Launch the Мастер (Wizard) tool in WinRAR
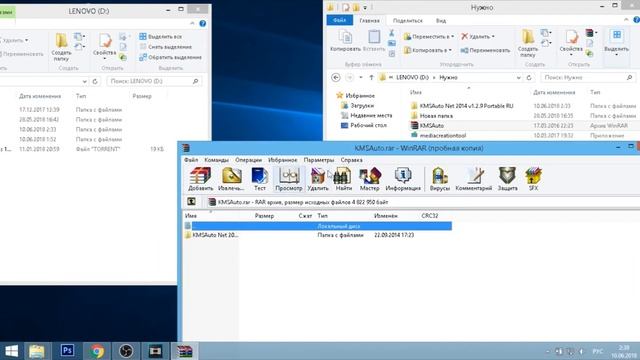This screenshot has height=360, width=640. [369, 179]
